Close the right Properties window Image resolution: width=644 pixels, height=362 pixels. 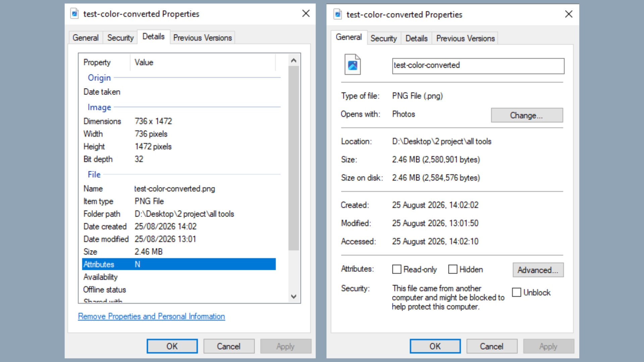point(569,14)
